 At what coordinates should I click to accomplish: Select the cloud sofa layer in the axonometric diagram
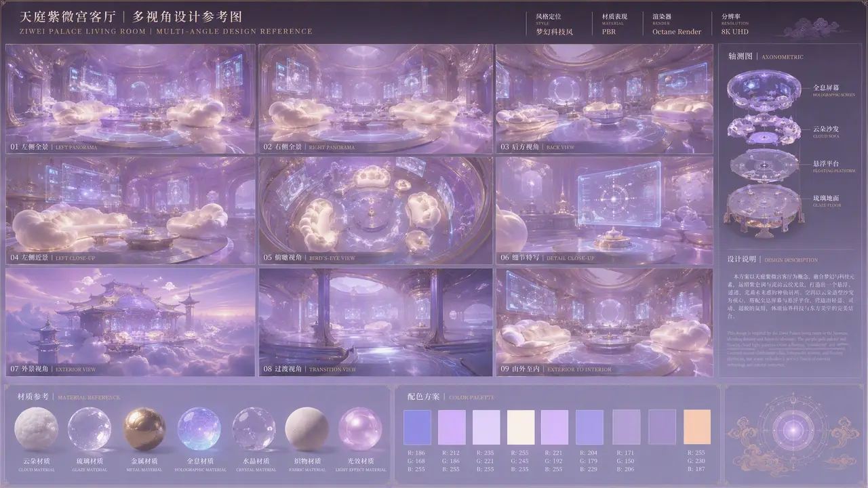(764, 131)
